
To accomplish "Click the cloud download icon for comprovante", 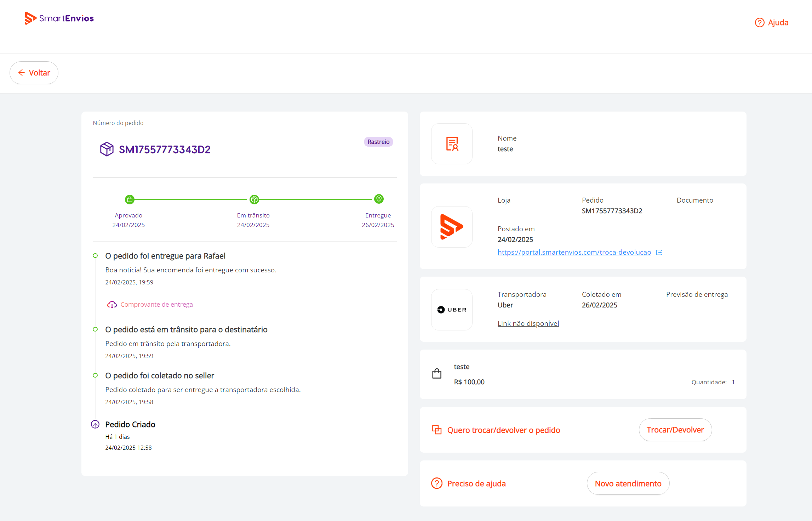I will [x=112, y=305].
